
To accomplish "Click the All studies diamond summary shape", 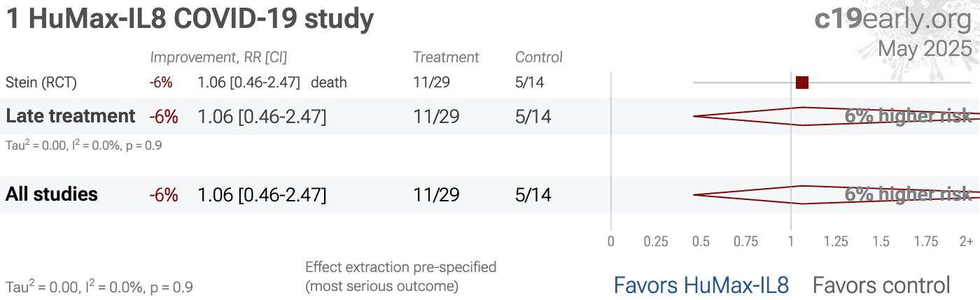I will click(836, 194).
